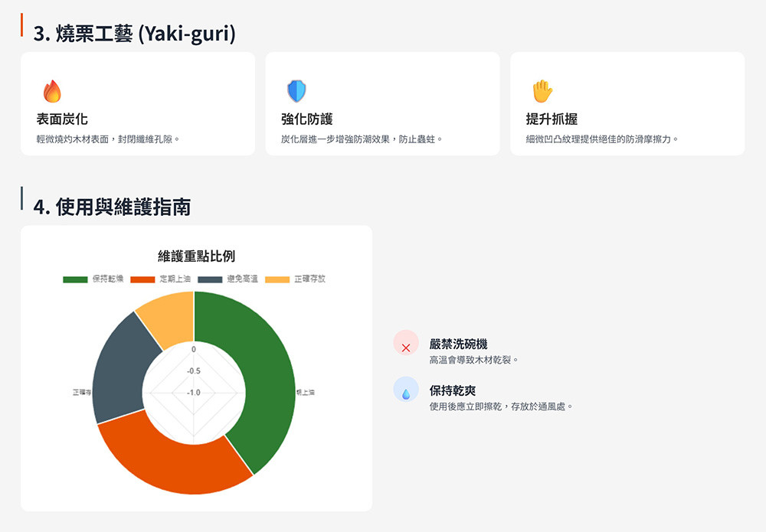
Task: Click the blue shield icon above 強化防護
Action: point(296,91)
